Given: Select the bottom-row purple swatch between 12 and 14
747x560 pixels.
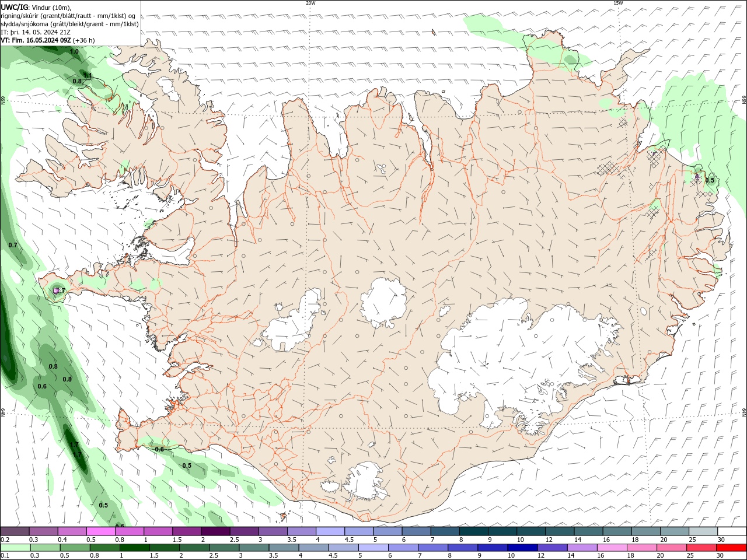Looking at the screenshot, I should pyautogui.click(x=551, y=548).
